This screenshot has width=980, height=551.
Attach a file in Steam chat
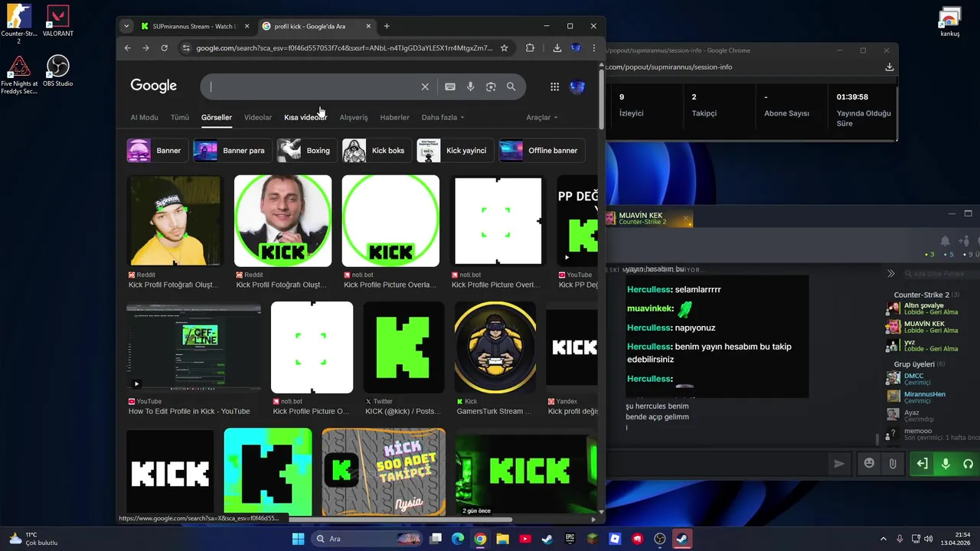click(893, 463)
